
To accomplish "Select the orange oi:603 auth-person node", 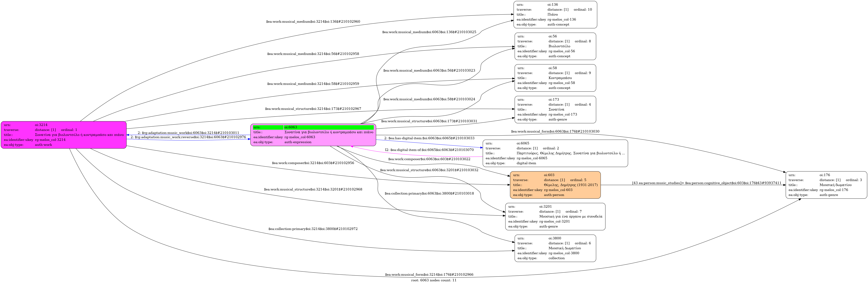I will tap(555, 185).
